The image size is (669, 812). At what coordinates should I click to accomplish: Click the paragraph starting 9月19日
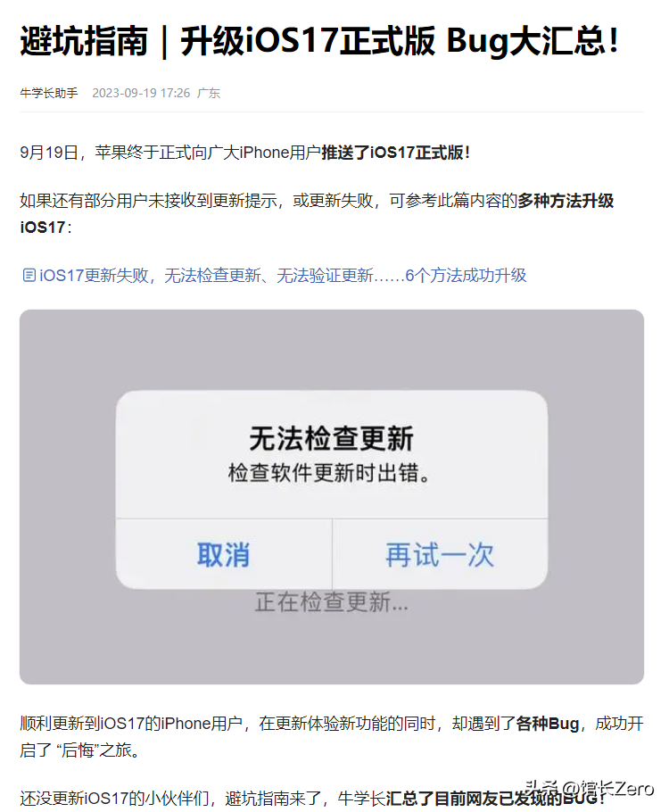245,153
